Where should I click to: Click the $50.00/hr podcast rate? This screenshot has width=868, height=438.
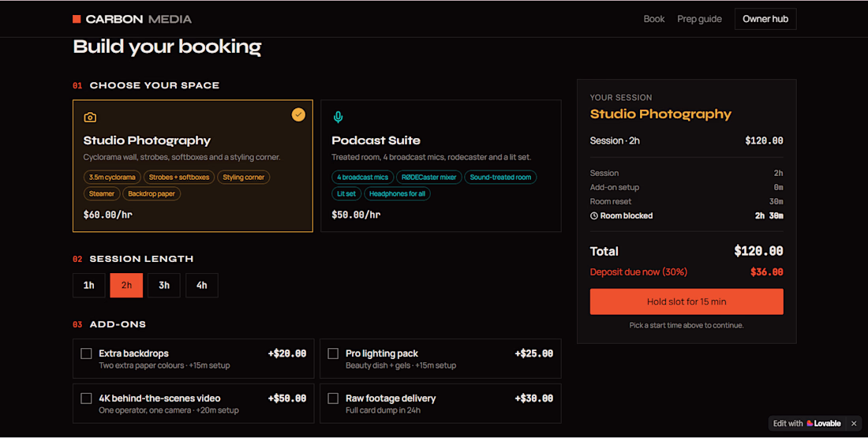point(356,215)
